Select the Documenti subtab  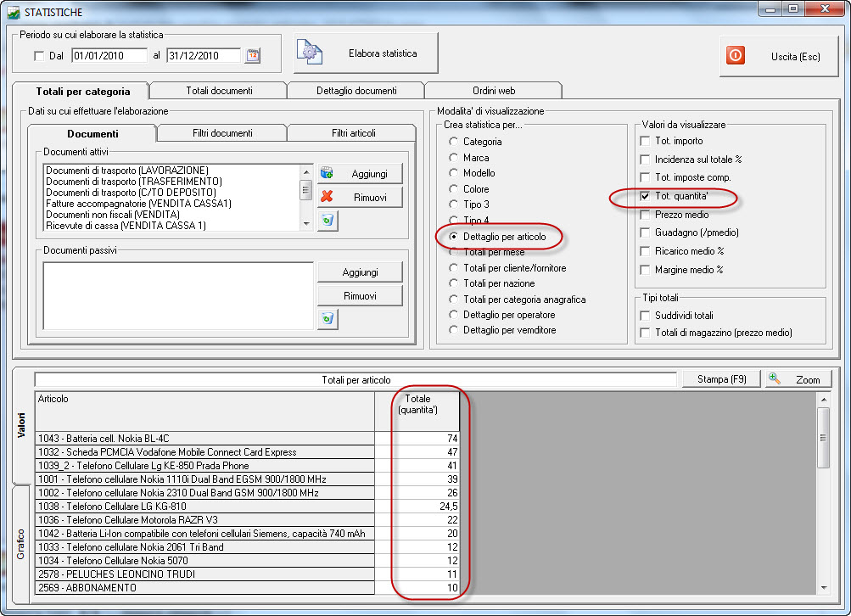(92, 133)
